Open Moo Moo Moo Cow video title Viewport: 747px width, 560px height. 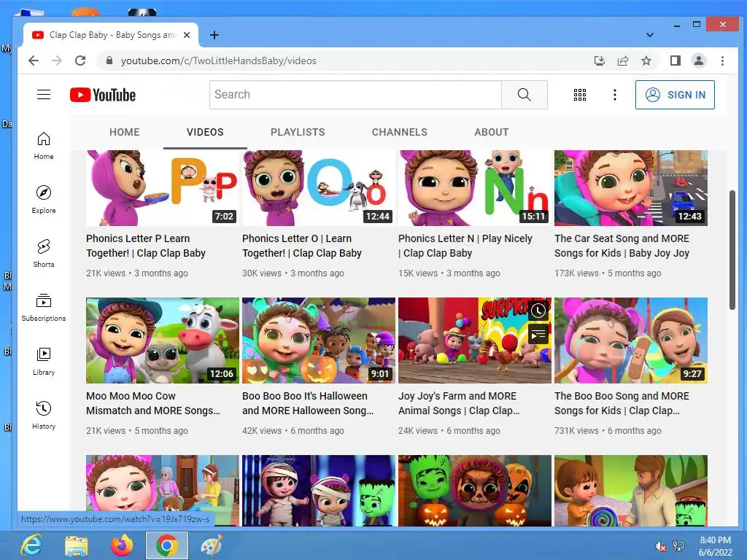[x=153, y=402]
